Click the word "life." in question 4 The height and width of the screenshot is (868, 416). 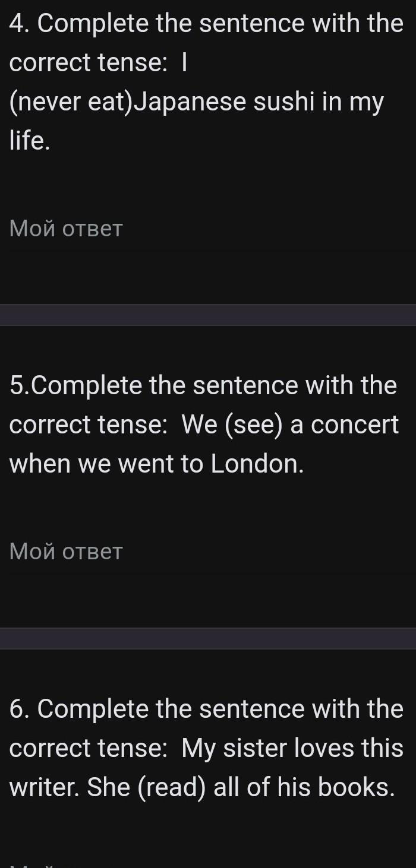point(30,141)
